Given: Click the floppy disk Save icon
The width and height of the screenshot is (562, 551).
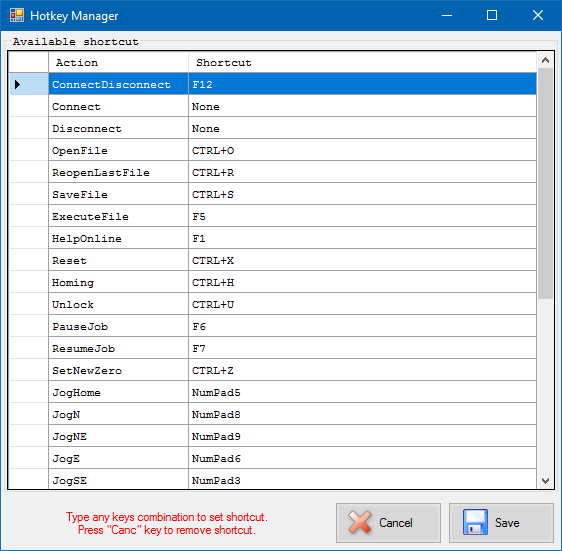Looking at the screenshot, I should tap(475, 522).
